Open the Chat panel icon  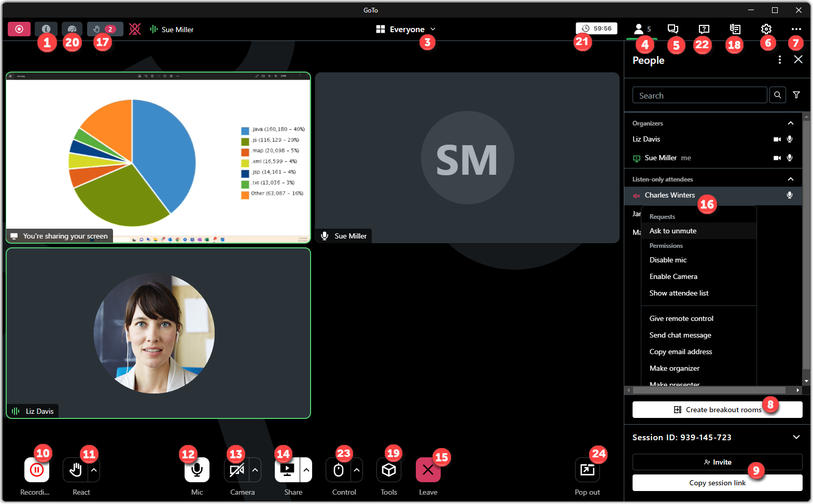pyautogui.click(x=672, y=29)
